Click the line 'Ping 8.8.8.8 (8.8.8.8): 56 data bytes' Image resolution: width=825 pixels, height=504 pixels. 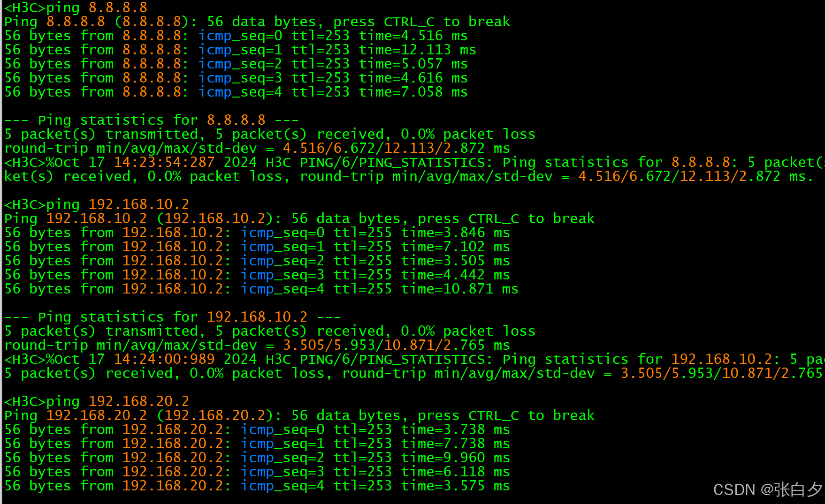257,22
